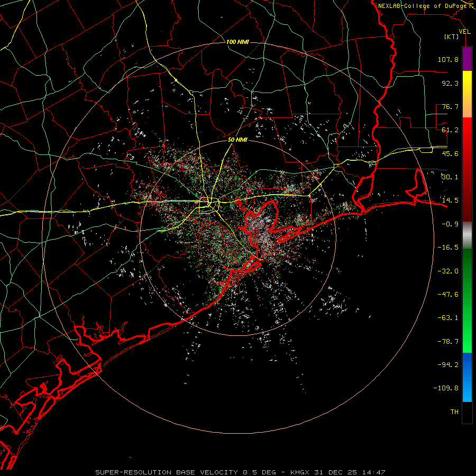Select the 61.2 legend value

click(x=450, y=130)
